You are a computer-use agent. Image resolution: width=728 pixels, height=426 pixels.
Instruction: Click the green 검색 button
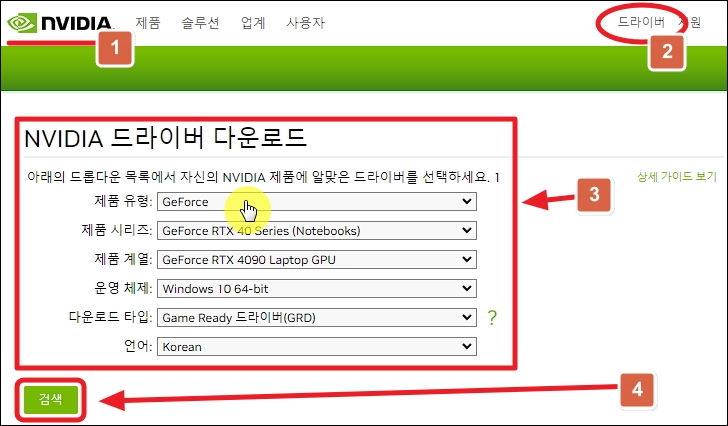[x=51, y=399]
